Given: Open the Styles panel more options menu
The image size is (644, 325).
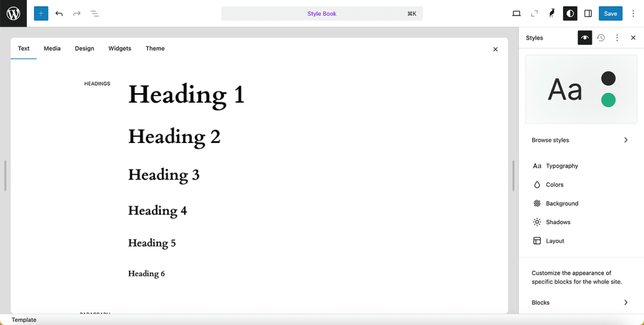Looking at the screenshot, I should pyautogui.click(x=617, y=38).
